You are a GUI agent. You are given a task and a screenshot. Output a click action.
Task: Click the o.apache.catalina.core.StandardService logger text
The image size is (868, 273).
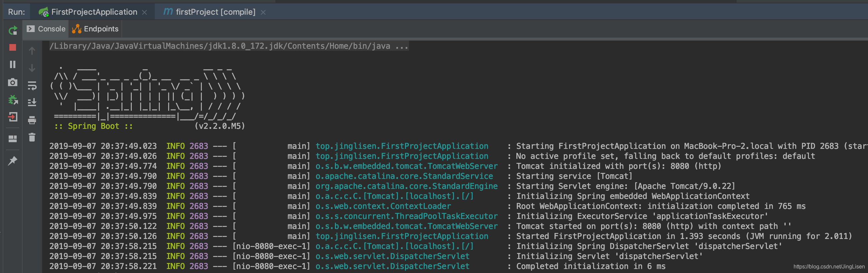click(x=404, y=176)
